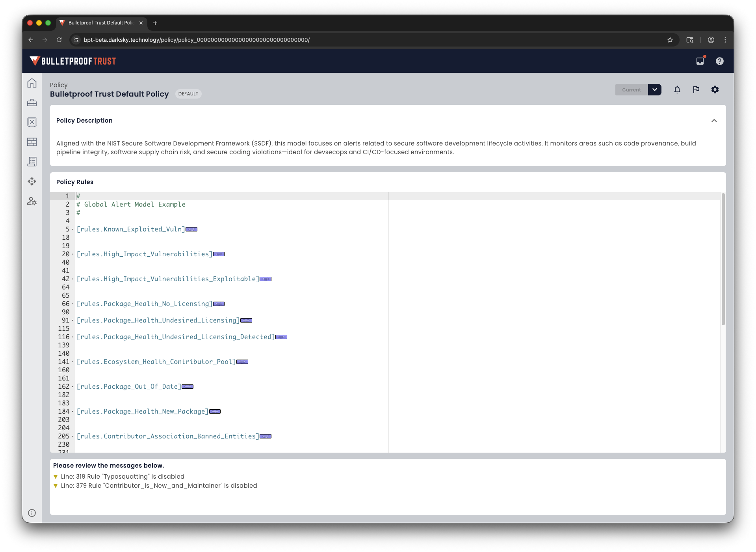
Task: Expand the Undesired_Licensing_Detected fold at line 116
Action: point(72,337)
